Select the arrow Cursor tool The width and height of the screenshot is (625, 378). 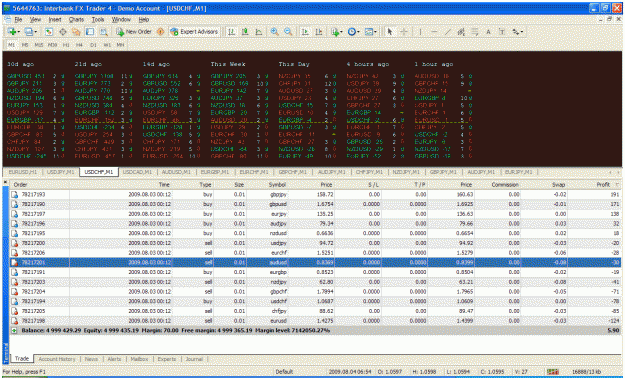click(x=390, y=32)
